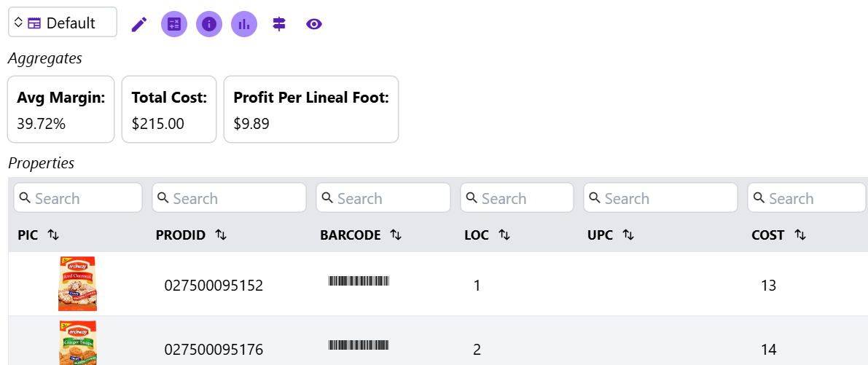This screenshot has width=868, height=365.
Task: Toggle visibility with the eye icon
Action: click(x=314, y=24)
